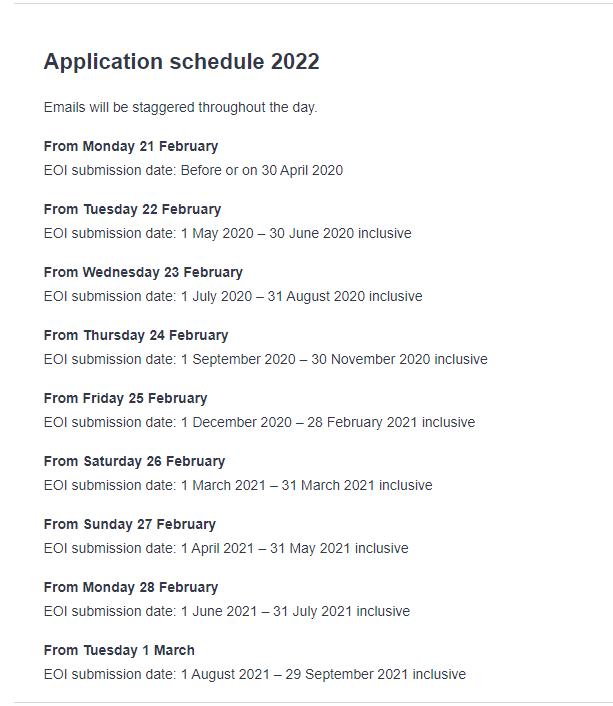Screen dimensions: 613x706
Task: Select the From Tuesday 1 March heading
Action: pos(119,651)
